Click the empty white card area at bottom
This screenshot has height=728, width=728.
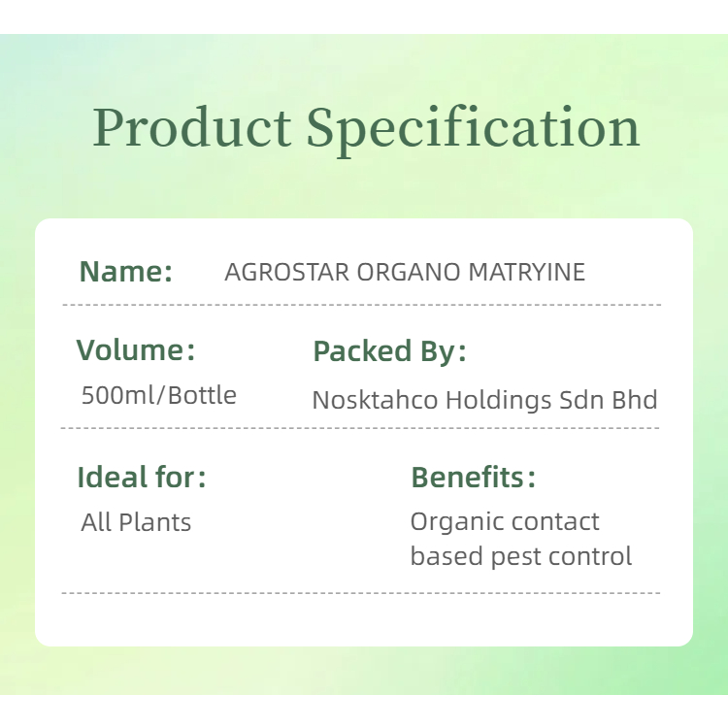click(x=364, y=619)
